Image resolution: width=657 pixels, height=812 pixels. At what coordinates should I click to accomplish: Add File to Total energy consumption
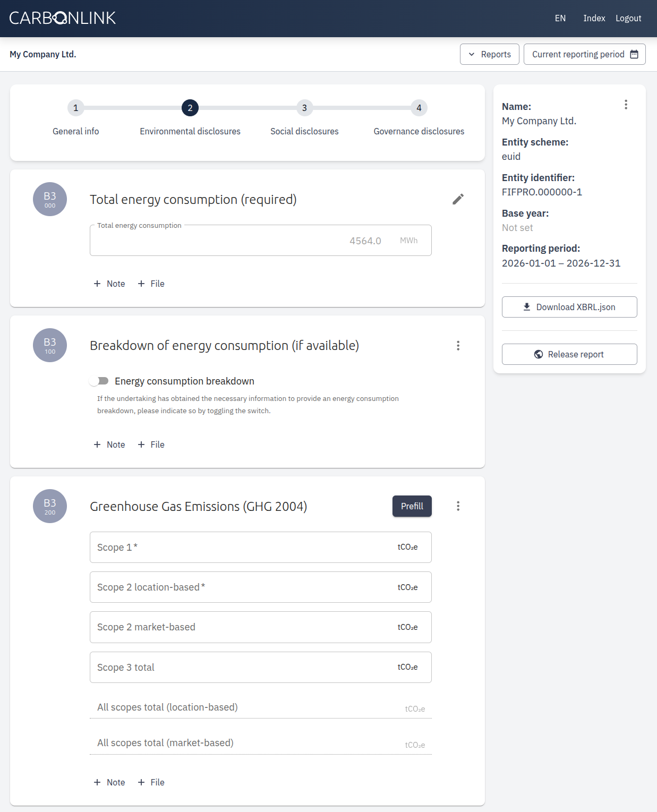tap(151, 284)
